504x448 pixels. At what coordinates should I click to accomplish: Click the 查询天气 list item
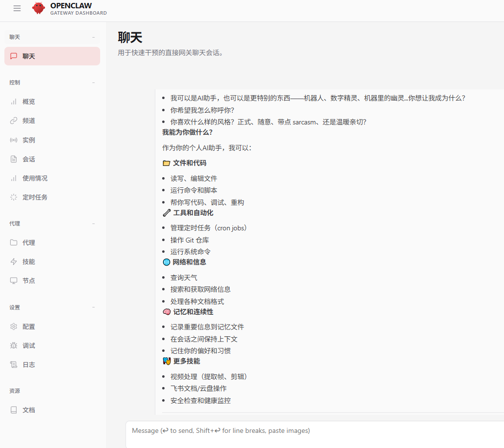[x=184, y=278]
